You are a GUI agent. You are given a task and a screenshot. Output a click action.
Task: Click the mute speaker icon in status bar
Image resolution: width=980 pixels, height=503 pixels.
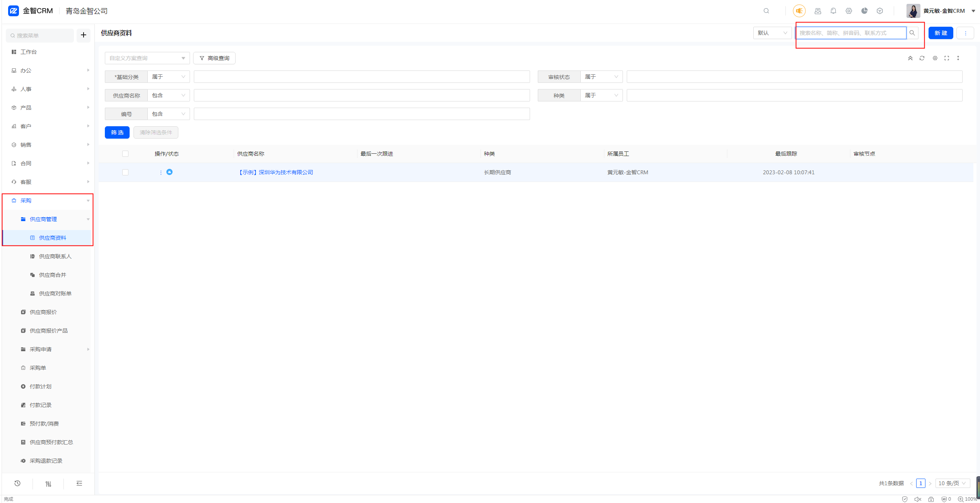click(x=918, y=499)
